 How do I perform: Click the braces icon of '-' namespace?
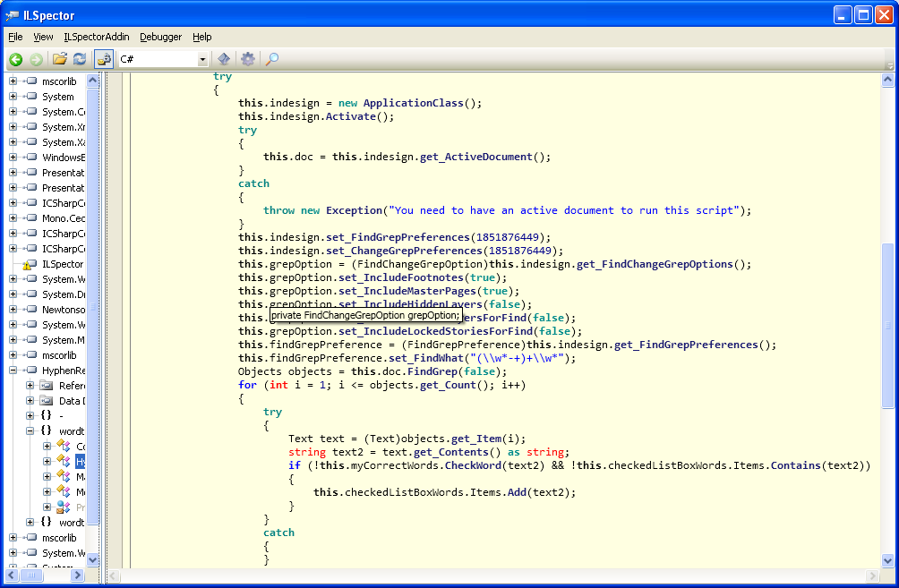pyautogui.click(x=47, y=415)
